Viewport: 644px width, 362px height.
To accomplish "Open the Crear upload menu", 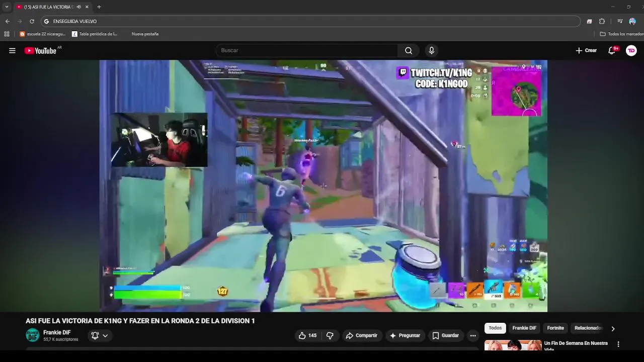I will point(586,50).
